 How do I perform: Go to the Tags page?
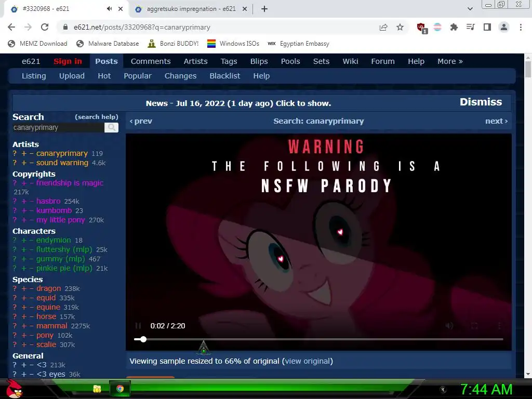pos(229,61)
